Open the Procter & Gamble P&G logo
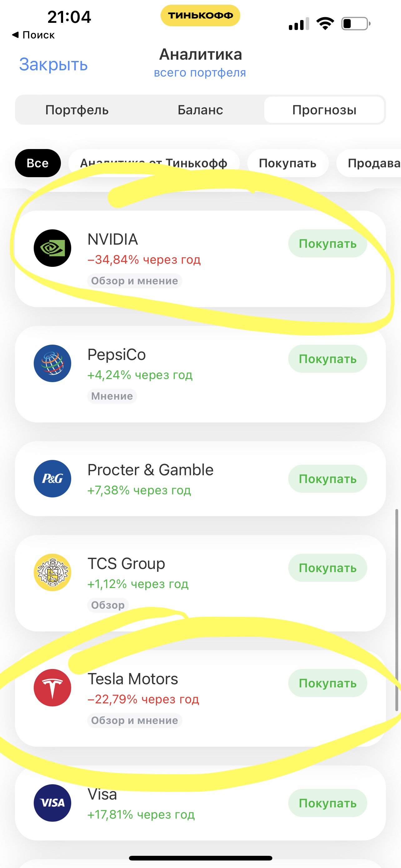401x868 pixels. 52,478
